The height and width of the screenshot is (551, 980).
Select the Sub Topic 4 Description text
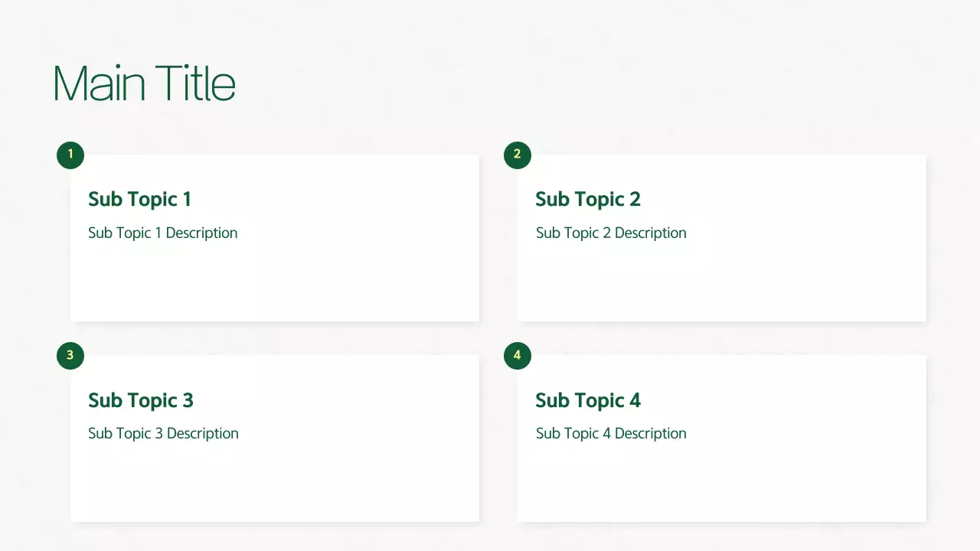point(610,433)
